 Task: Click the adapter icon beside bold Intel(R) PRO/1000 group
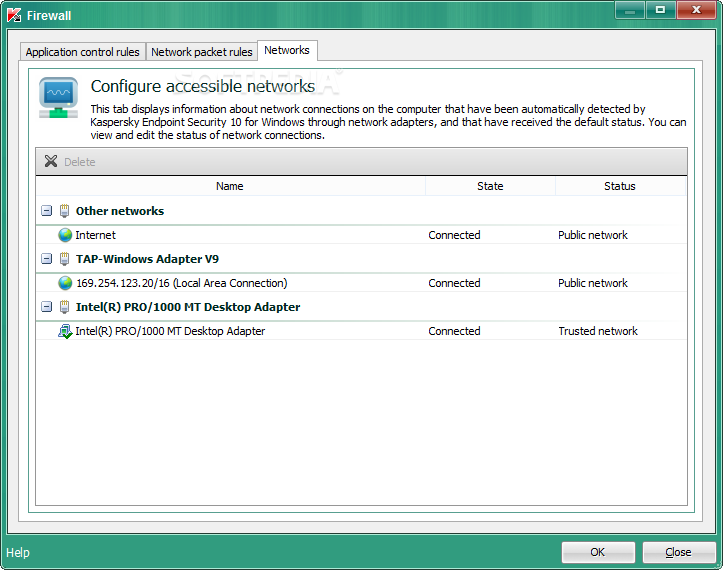pos(65,307)
